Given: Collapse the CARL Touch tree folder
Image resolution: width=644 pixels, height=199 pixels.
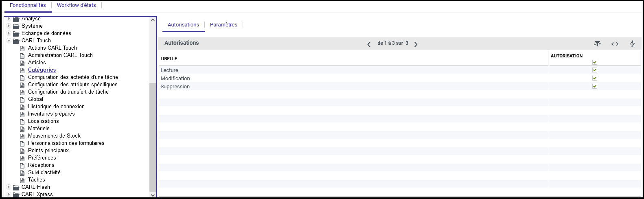Looking at the screenshot, I should (9, 41).
